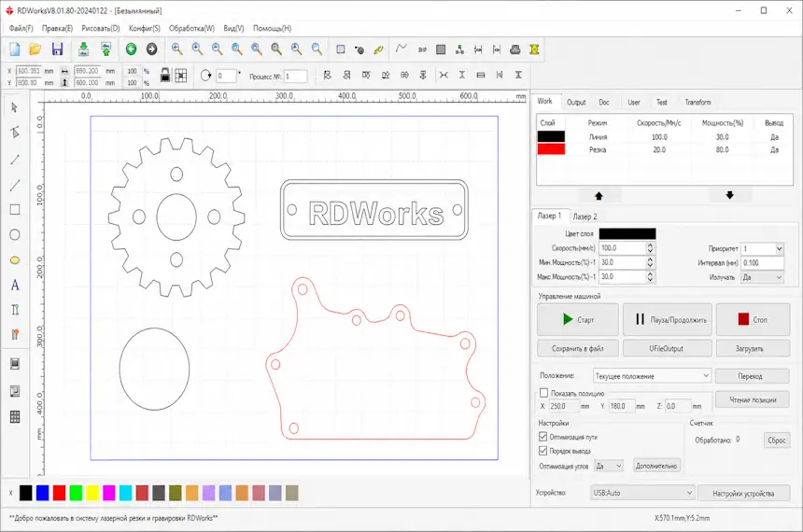The width and height of the screenshot is (803, 532).
Task: Click the Import icon with the green down arrow
Action: point(83,49)
